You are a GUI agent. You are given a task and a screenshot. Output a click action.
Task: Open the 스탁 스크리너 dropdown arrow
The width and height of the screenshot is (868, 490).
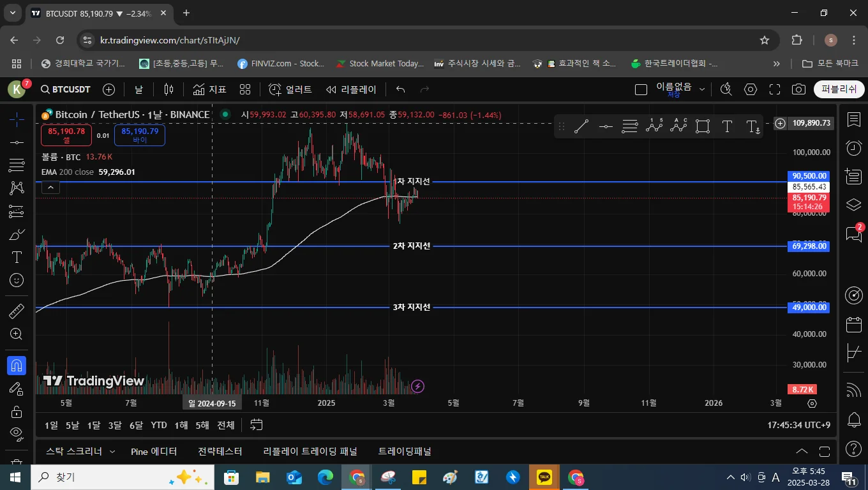(x=112, y=451)
